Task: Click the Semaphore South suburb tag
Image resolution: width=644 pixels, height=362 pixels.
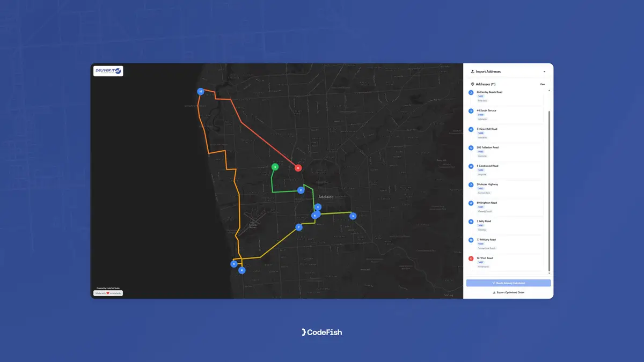Action: pos(487,248)
